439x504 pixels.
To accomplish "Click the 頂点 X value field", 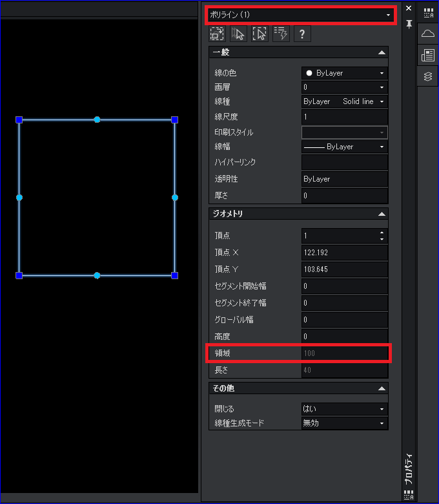I will (344, 253).
